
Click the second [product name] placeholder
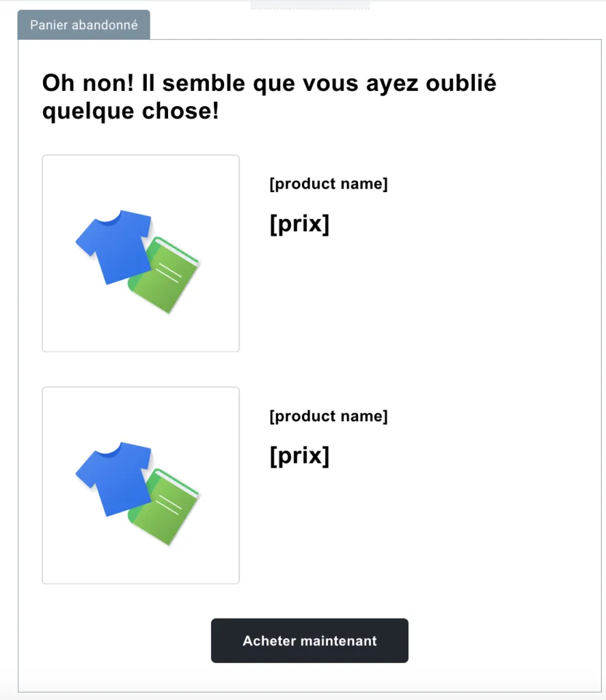tap(329, 416)
